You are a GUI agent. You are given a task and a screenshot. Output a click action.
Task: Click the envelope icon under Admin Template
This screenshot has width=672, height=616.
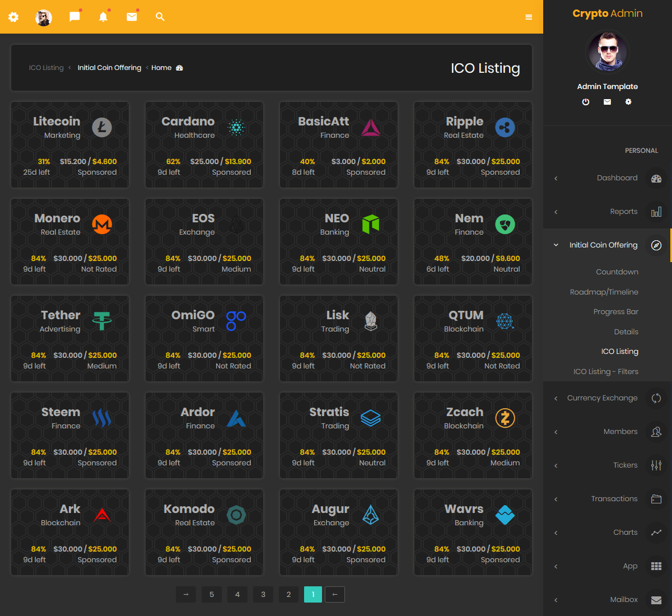607,102
